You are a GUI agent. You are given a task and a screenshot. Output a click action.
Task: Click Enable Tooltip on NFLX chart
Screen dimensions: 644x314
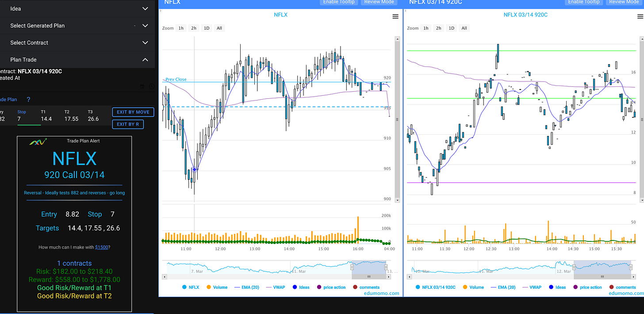coord(339,2)
